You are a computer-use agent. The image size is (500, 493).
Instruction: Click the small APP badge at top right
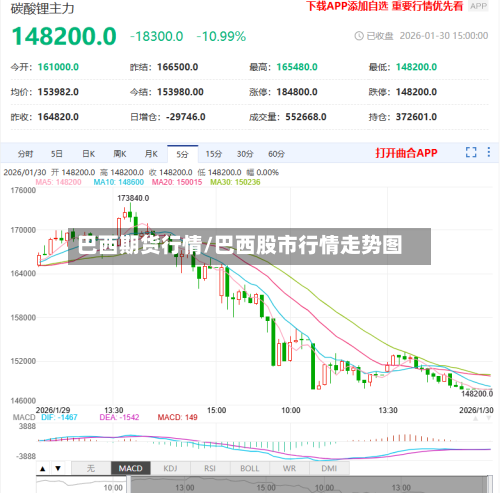click(478, 6)
